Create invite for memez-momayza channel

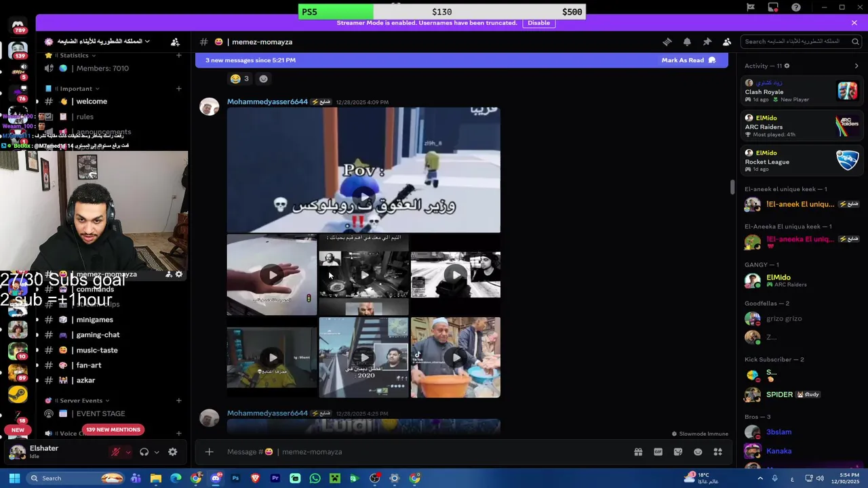168,274
